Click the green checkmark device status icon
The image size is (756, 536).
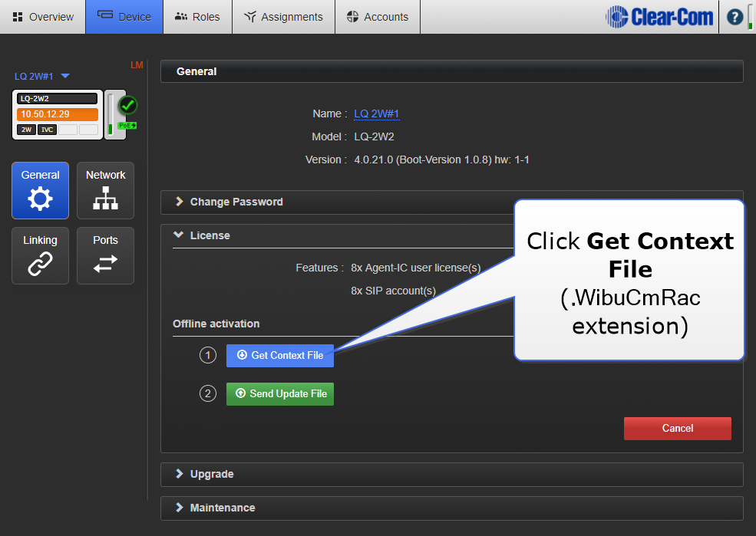tap(127, 105)
